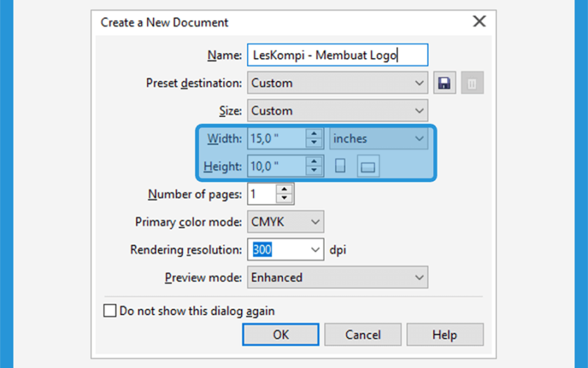Open the Preview mode Enhanced dropdown
This screenshot has height=368, width=588.
click(x=337, y=277)
